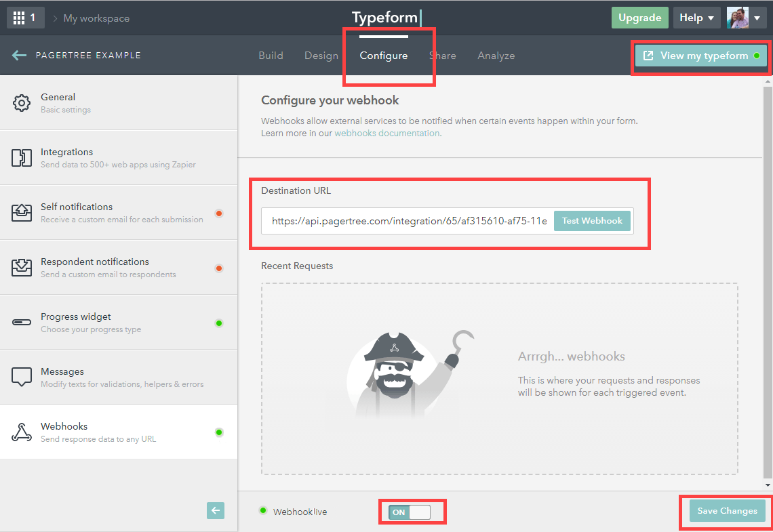
Task: Click the Destination URL input field
Action: 408,221
